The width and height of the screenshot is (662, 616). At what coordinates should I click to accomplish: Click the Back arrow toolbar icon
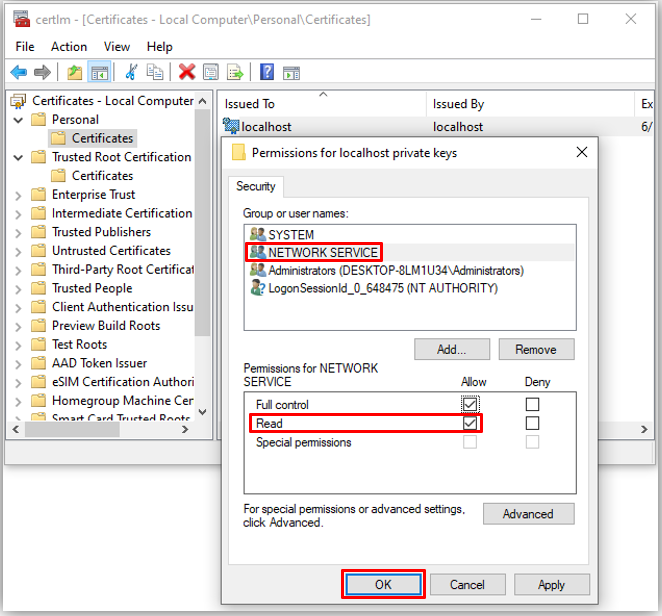pyautogui.click(x=19, y=72)
